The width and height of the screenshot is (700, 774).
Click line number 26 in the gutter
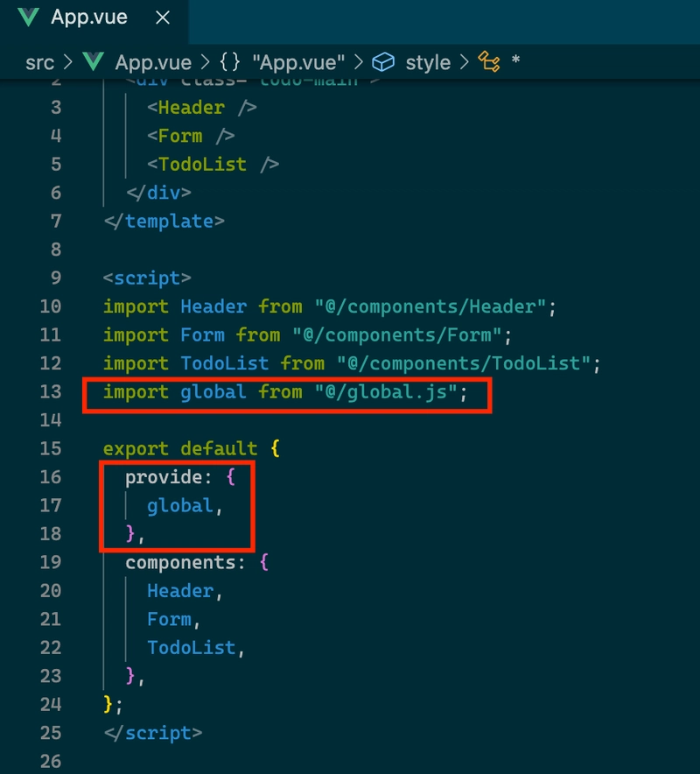tap(51, 761)
